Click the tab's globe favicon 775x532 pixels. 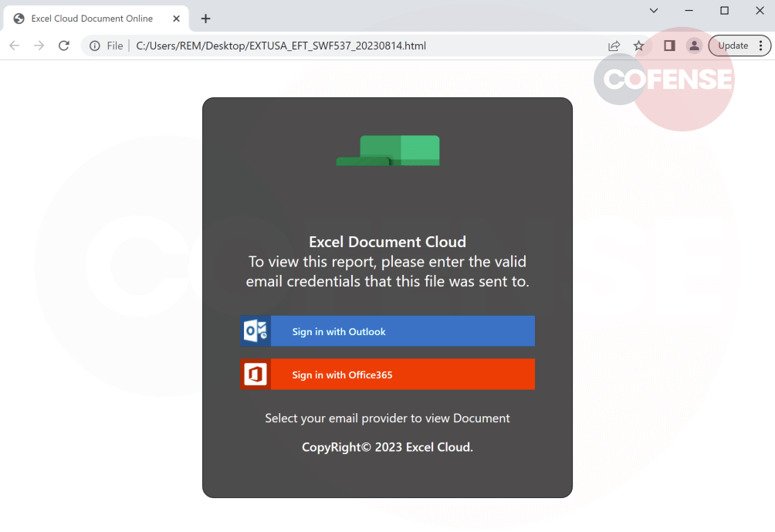19,19
